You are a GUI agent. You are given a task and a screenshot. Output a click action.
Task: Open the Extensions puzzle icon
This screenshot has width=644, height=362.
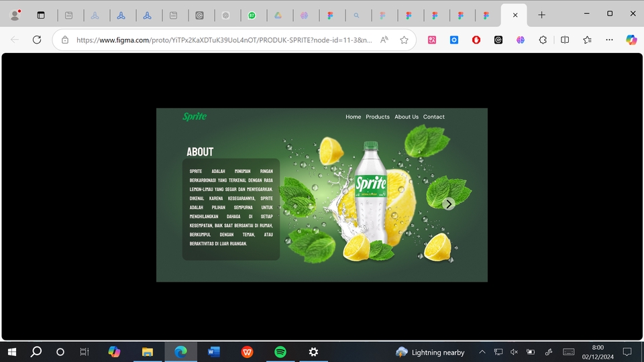coord(543,40)
